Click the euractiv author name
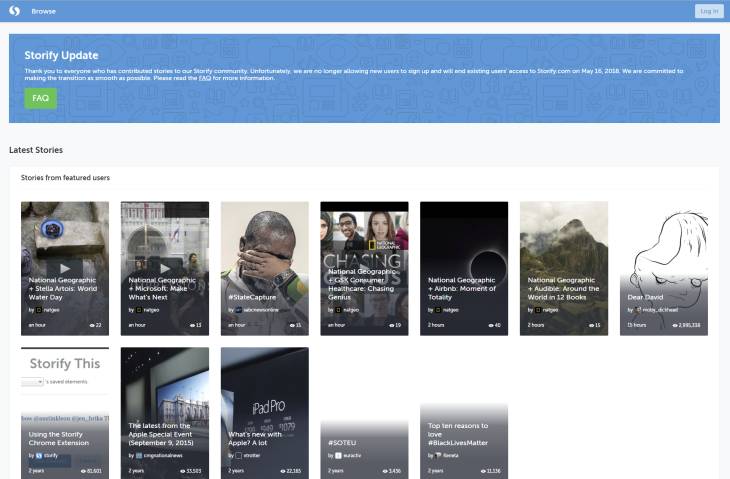The height and width of the screenshot is (479, 730). [352, 456]
